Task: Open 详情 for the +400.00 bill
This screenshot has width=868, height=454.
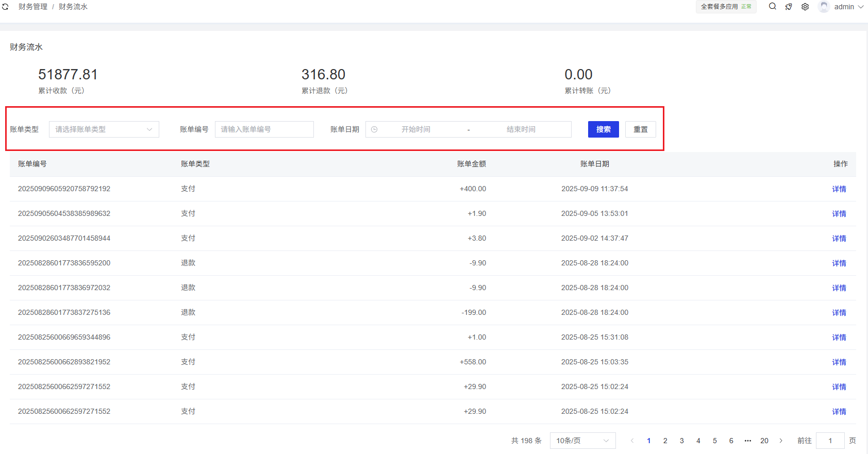Action: coord(839,189)
